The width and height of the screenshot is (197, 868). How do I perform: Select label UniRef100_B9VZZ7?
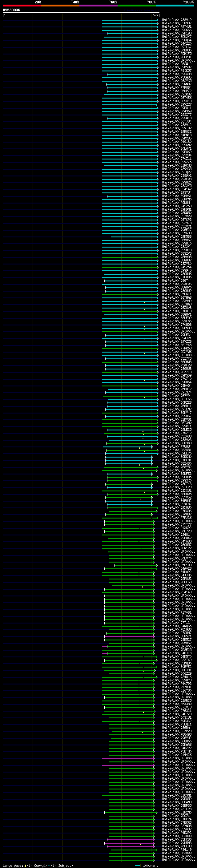176,104
